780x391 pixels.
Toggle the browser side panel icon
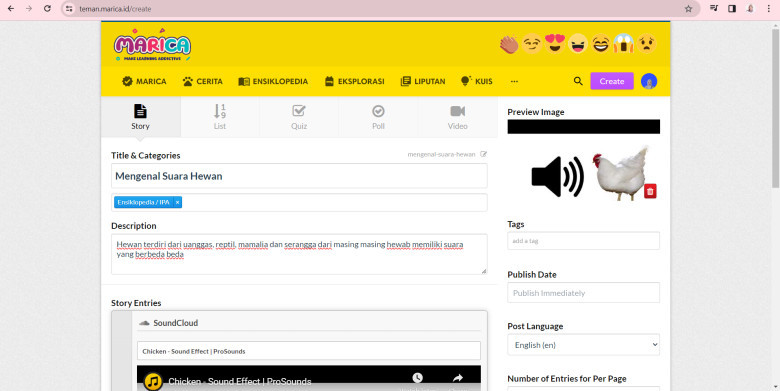732,8
